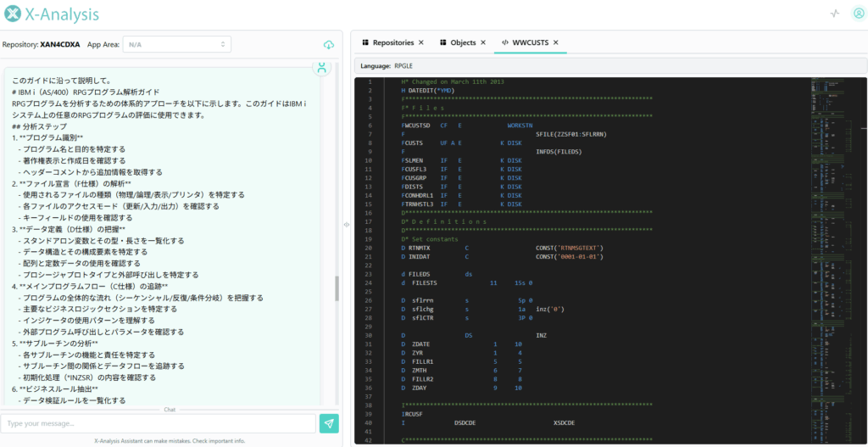Click the sflCTR variable line

pyautogui.click(x=467, y=318)
